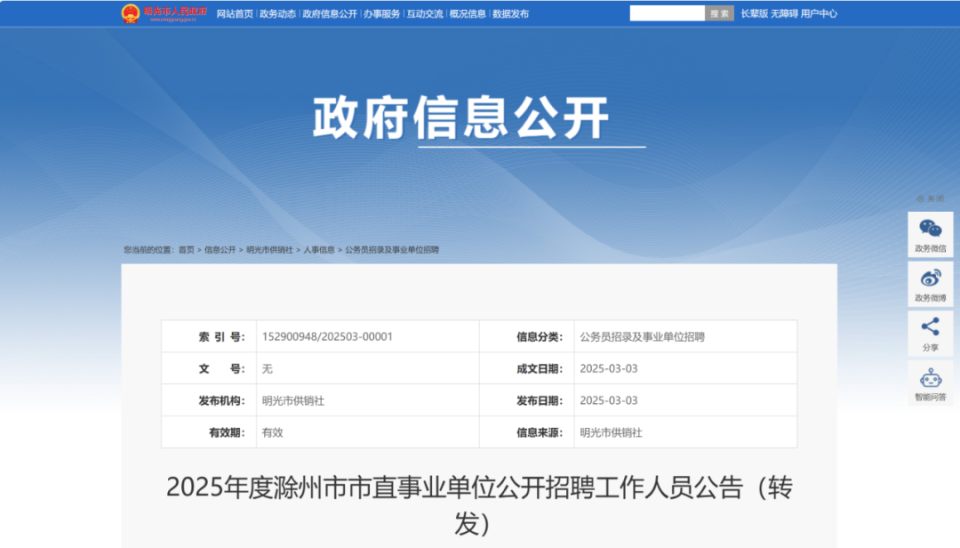This screenshot has width=960, height=548.
Task: Switch to 长辈版 mode
Action: click(754, 13)
